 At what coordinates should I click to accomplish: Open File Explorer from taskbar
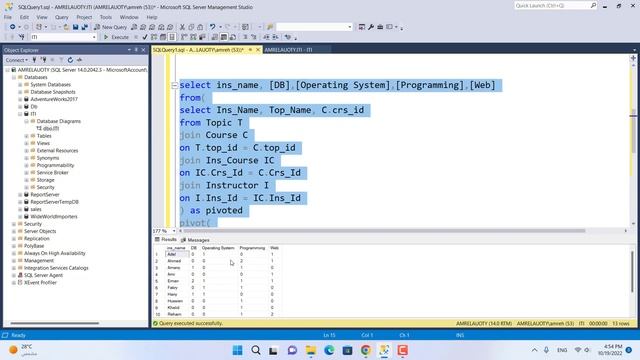coord(311,350)
